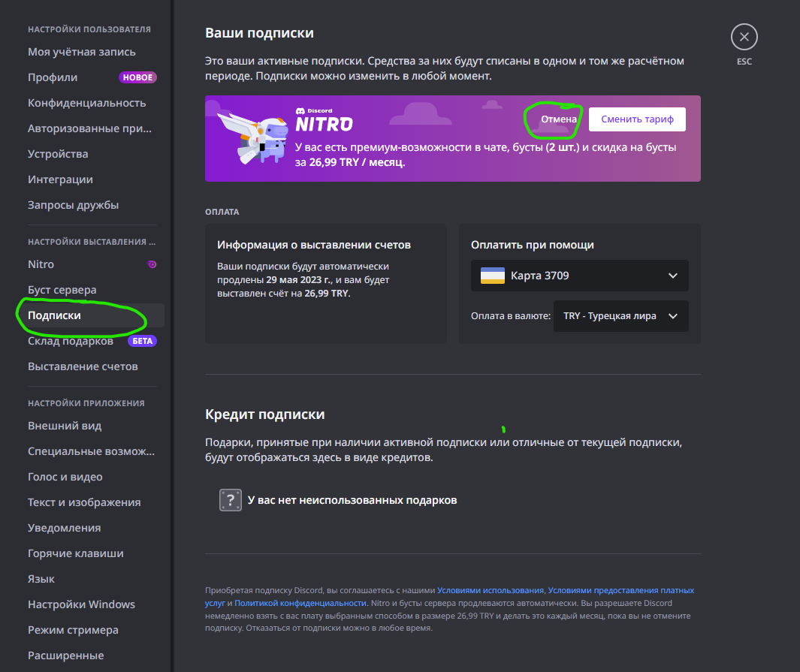Open the Карта 3709 payment method dropdown
Viewport: 800px width, 672px height.
point(580,276)
